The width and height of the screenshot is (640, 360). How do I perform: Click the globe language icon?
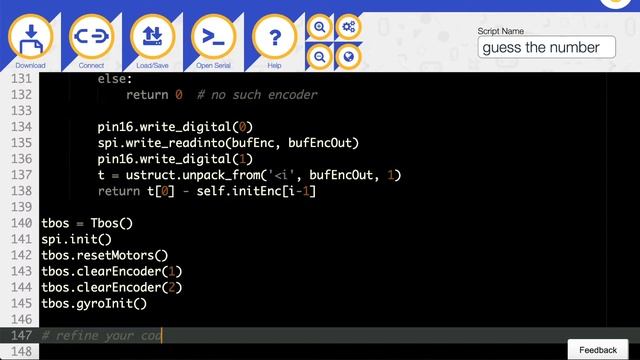(349, 56)
